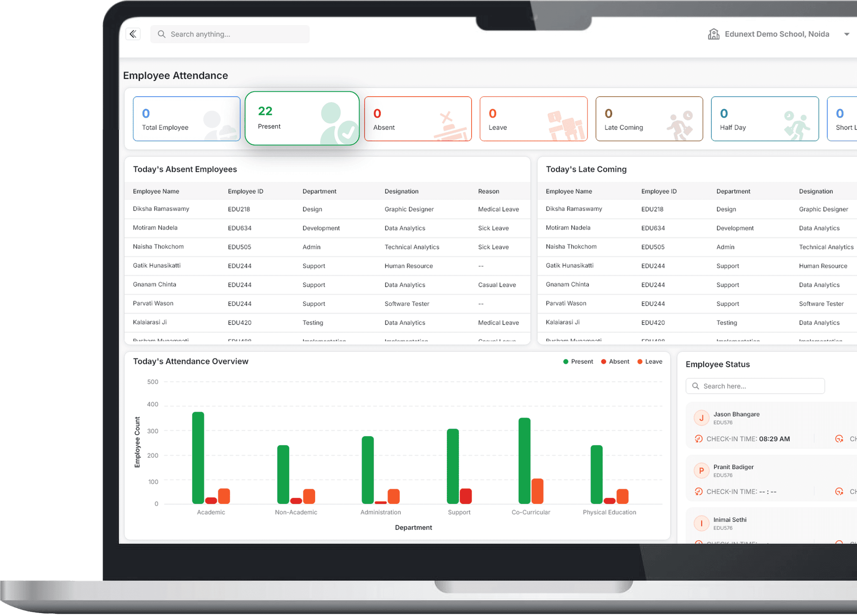Open the Absent summary card
The image size is (857, 616).
pyautogui.click(x=418, y=119)
